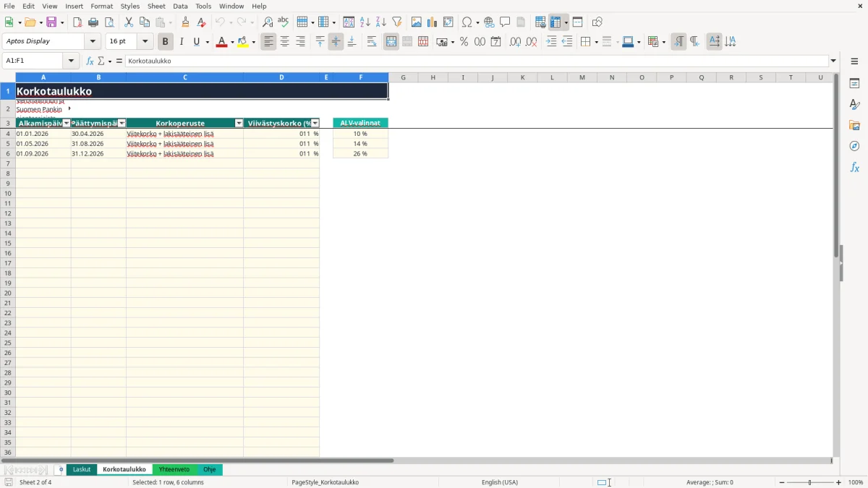The width and height of the screenshot is (868, 488).
Task: Insert a hyperlink
Action: click(489, 22)
